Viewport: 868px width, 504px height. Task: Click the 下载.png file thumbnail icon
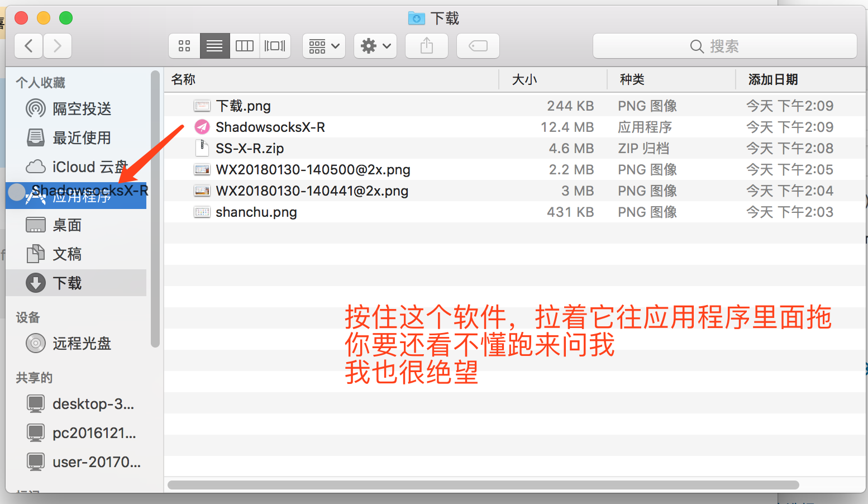click(x=202, y=106)
